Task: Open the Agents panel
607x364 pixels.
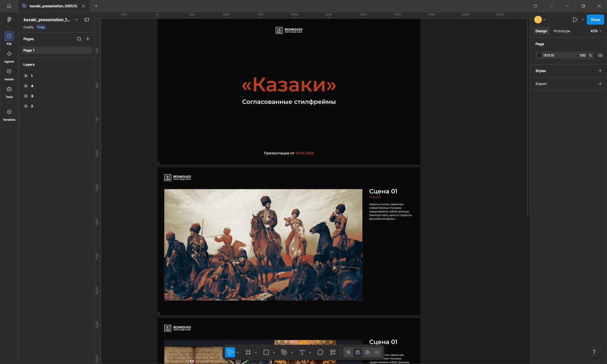Action: pyautogui.click(x=9, y=56)
